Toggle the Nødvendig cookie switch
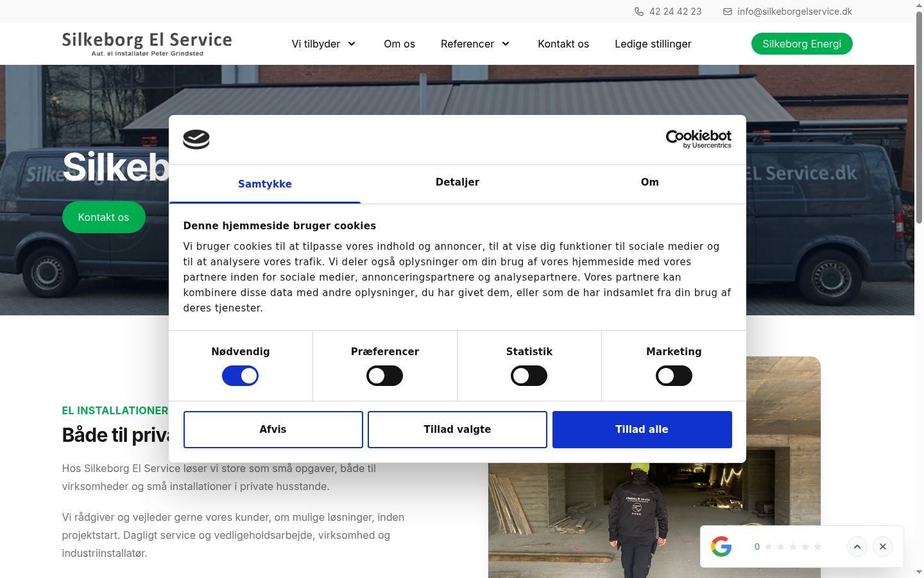 241,376
